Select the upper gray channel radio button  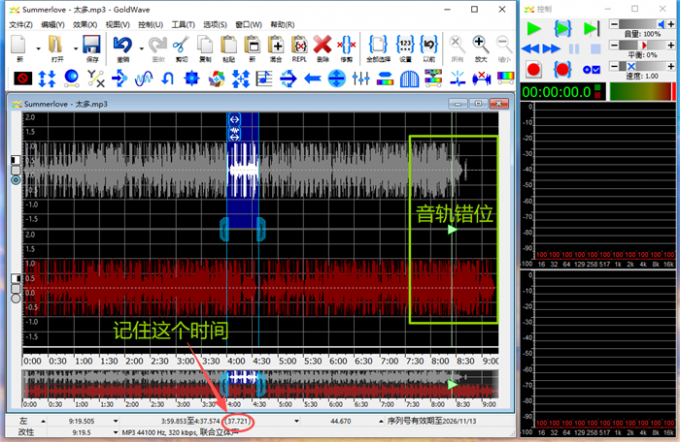click(x=16, y=181)
